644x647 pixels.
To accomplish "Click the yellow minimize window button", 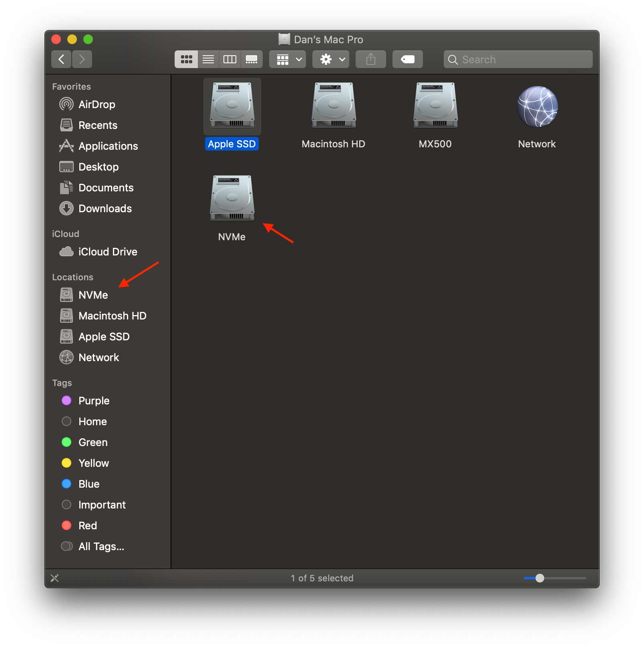I will 72,39.
